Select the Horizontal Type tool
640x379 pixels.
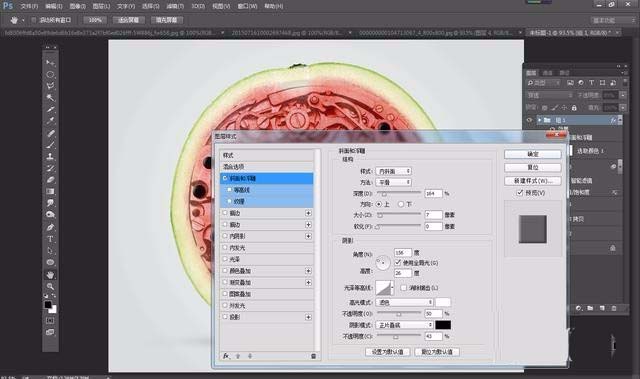coord(50,239)
